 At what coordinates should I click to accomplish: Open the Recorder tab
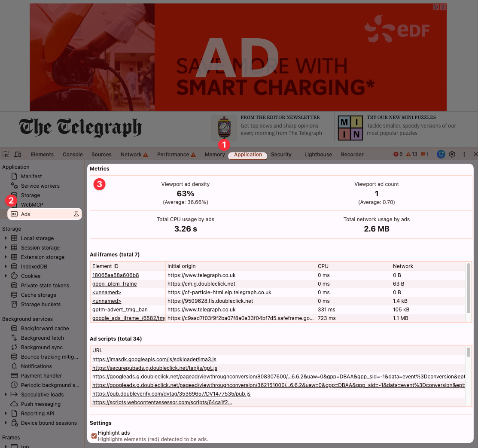click(x=352, y=154)
